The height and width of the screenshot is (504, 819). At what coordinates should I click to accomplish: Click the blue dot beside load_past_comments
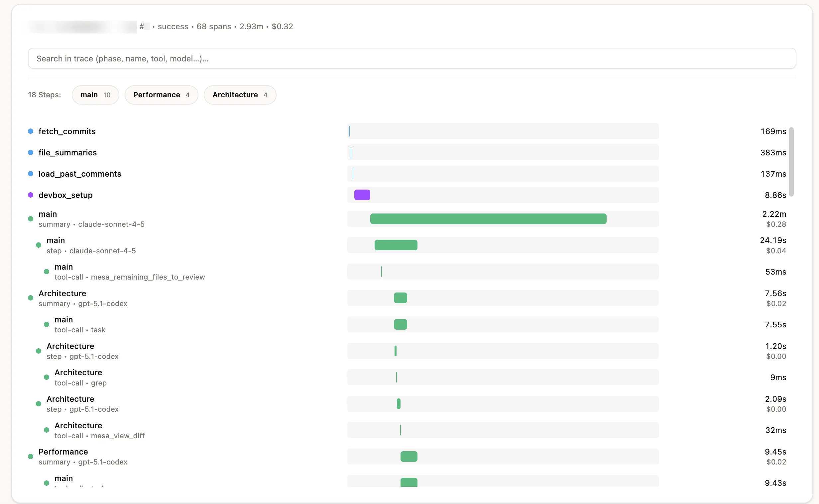[30, 174]
